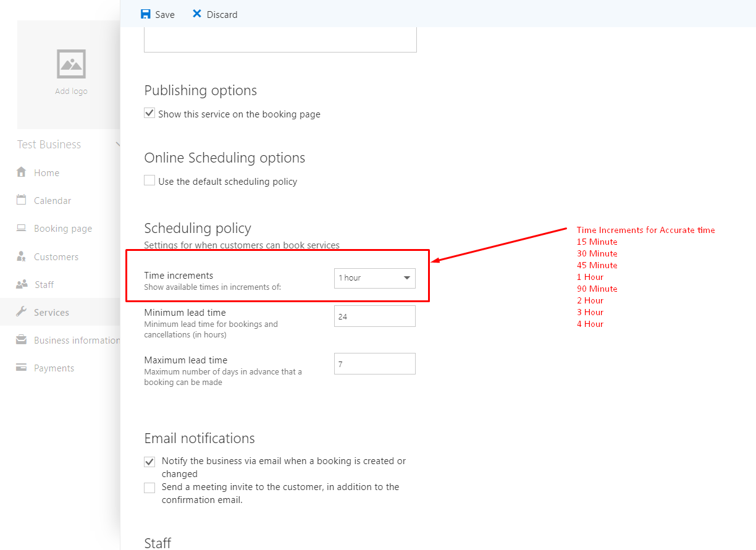This screenshot has width=756, height=550.
Task: Click the Minimum lead time input field
Action: click(375, 316)
